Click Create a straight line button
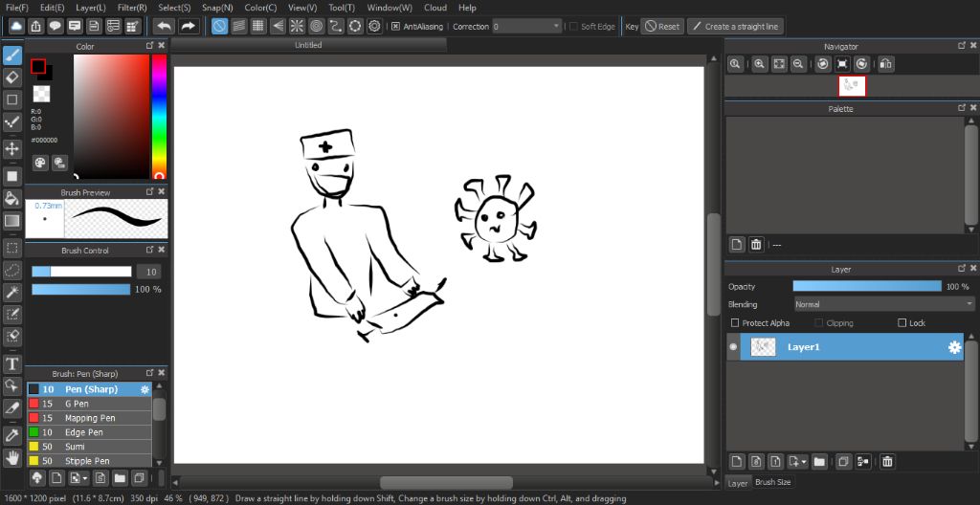The width and height of the screenshot is (980, 505). 735,26
